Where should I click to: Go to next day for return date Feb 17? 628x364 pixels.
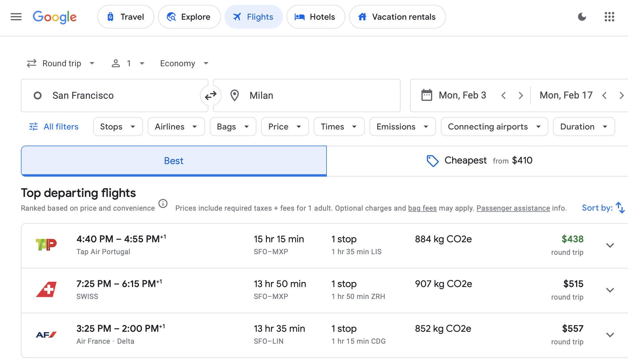pyautogui.click(x=622, y=95)
